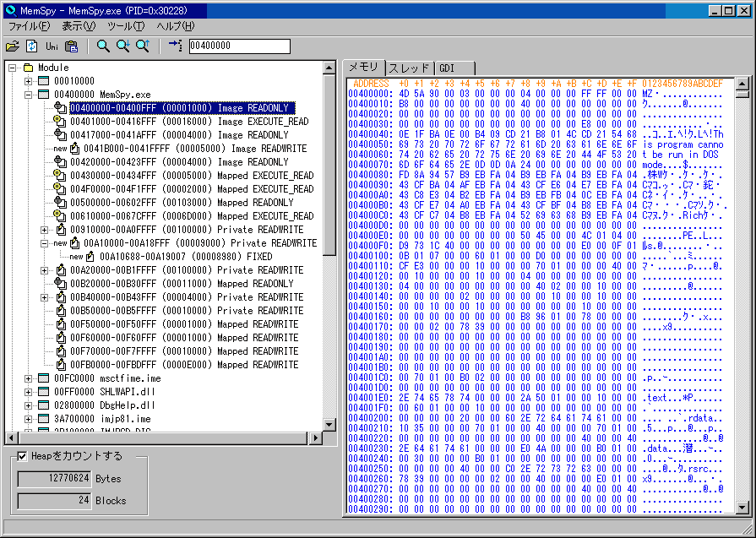The image size is (756, 538).
Task: Expand the 3A700000 imjp81.ime node
Action: [x=29, y=419]
